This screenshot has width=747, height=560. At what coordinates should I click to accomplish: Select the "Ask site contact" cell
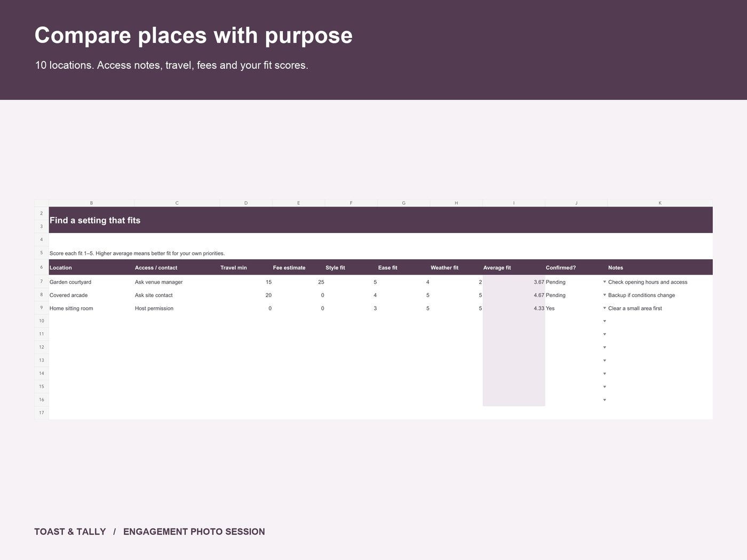coord(177,295)
